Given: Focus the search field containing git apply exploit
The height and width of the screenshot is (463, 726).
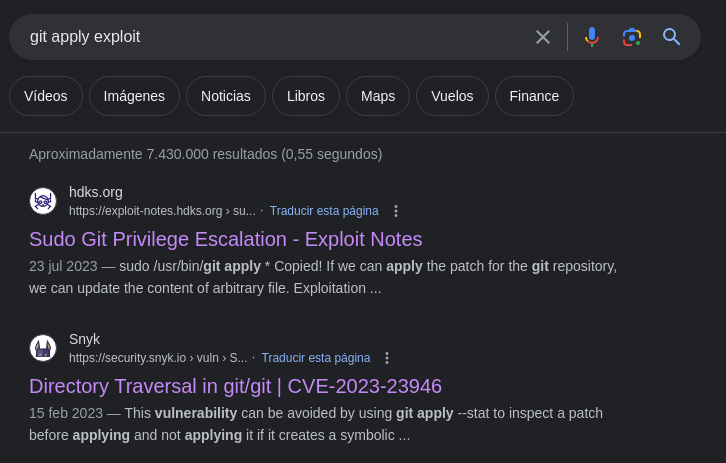Looking at the screenshot, I should pos(270,37).
